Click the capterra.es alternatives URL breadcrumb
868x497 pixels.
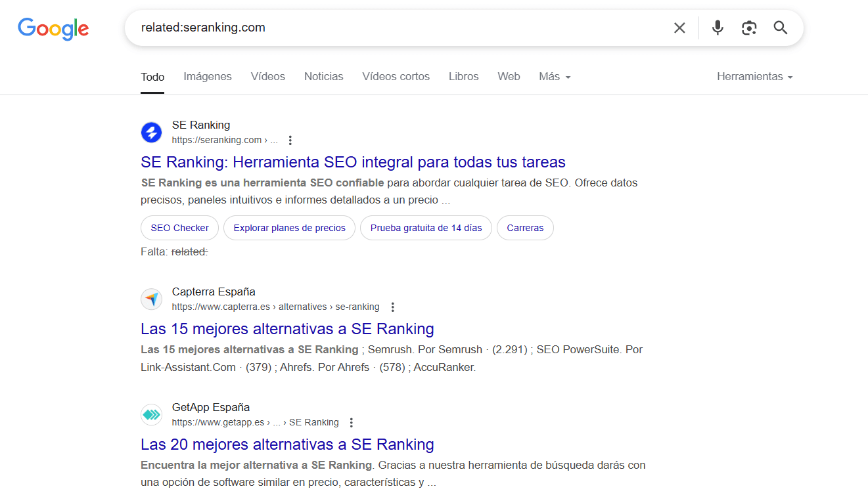click(276, 307)
